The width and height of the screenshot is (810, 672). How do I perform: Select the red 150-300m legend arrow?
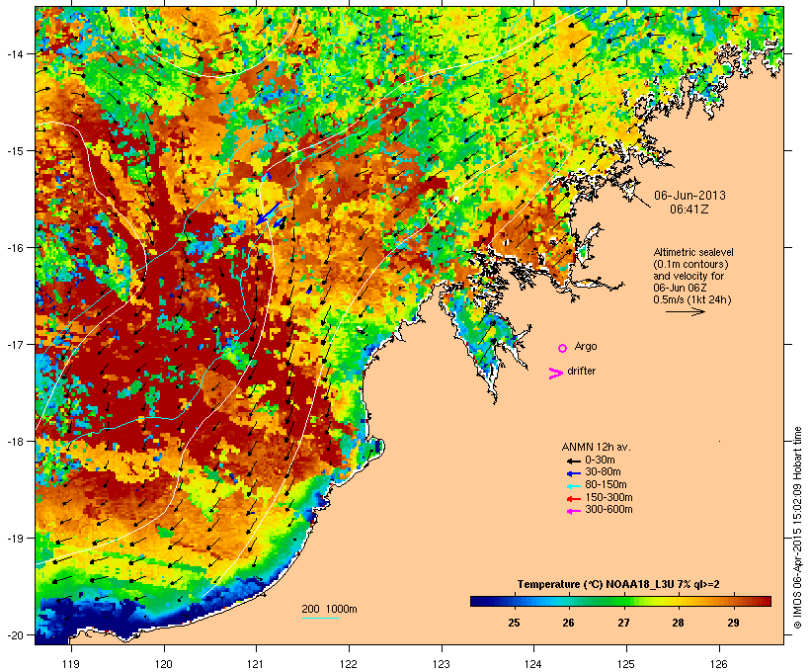573,498
